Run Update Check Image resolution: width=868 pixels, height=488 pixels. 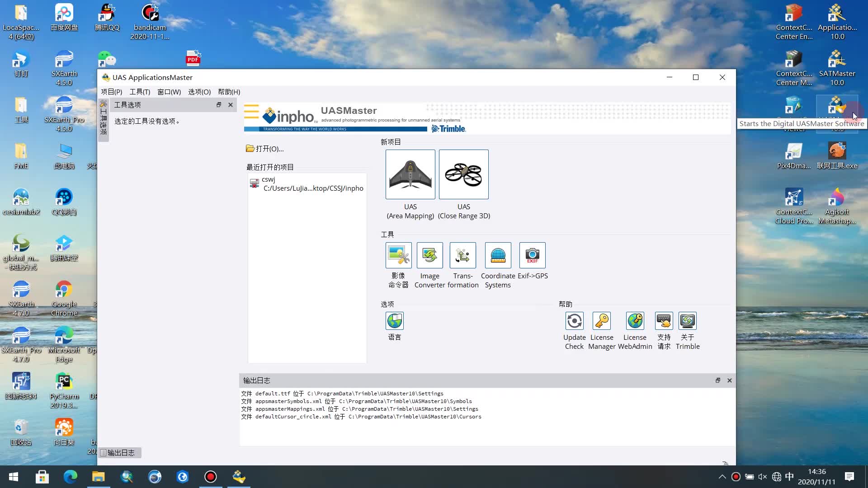574,321
